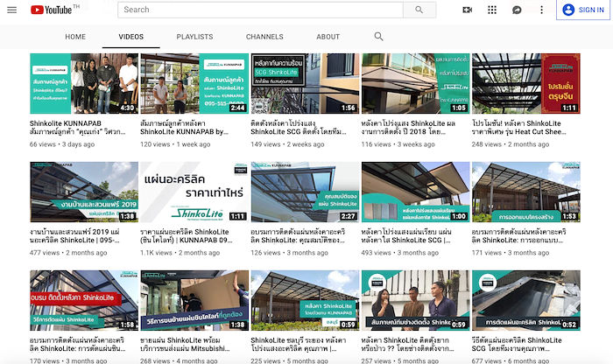Open the red-banner 1:58 training thumbnail
613x364 pixels.
pyautogui.click(x=84, y=300)
